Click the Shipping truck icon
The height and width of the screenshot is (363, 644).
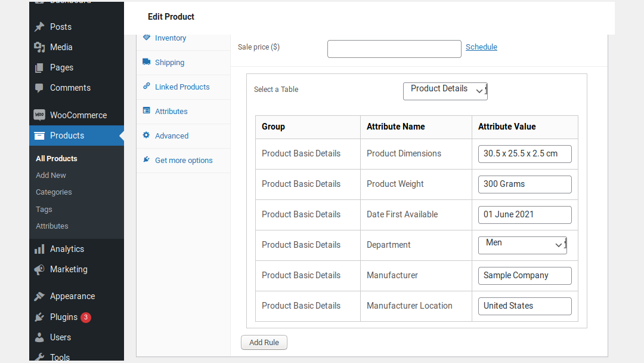(147, 61)
